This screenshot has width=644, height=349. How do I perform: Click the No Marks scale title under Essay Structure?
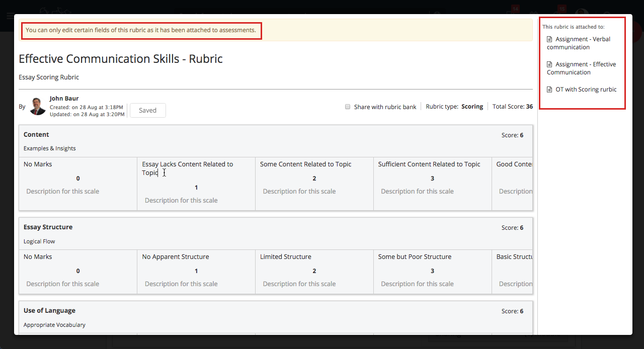38,257
